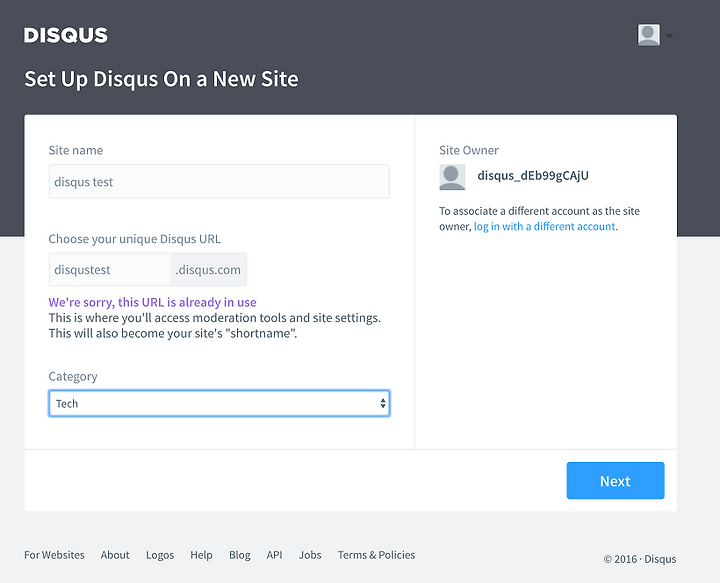Click the site owner avatar image
Image resolution: width=720 pixels, height=583 pixels.
[x=452, y=177]
